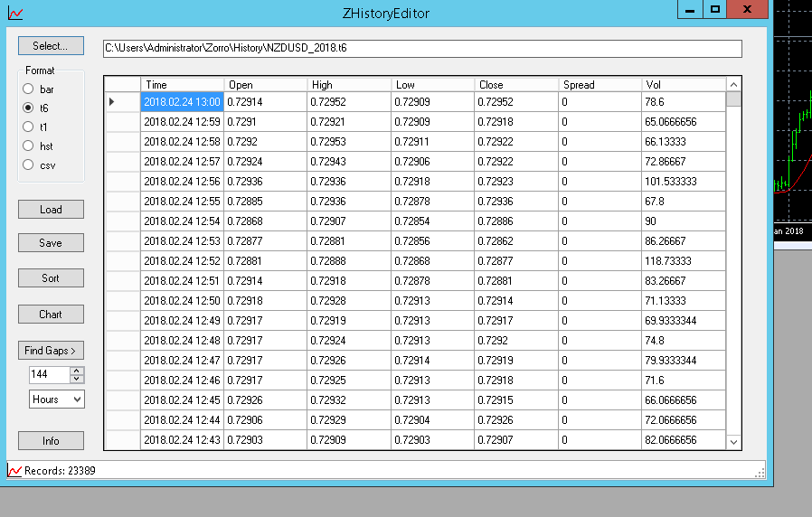Image resolution: width=812 pixels, height=517 pixels.
Task: Click the vertical scrollbar thumb of the table
Action: pyautogui.click(x=734, y=99)
